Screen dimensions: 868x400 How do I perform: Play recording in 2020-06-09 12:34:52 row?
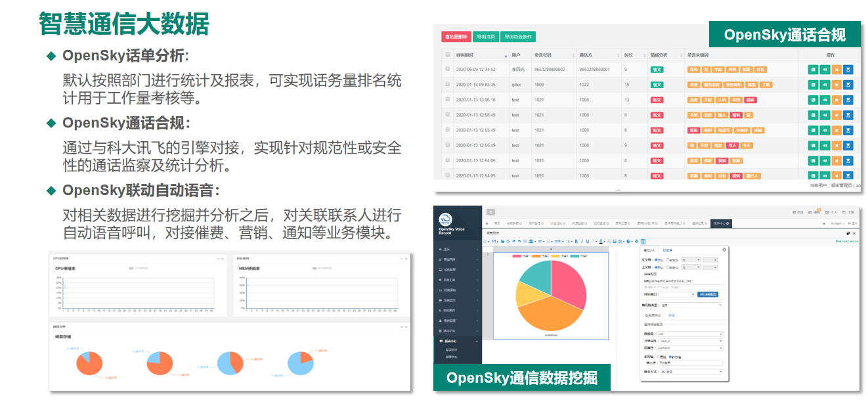825,70
